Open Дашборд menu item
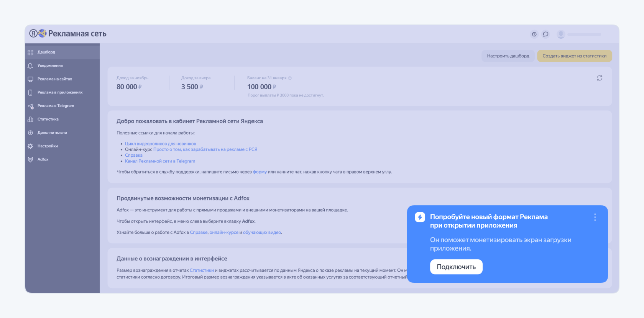Screen dimensions: 644x318 62,52
